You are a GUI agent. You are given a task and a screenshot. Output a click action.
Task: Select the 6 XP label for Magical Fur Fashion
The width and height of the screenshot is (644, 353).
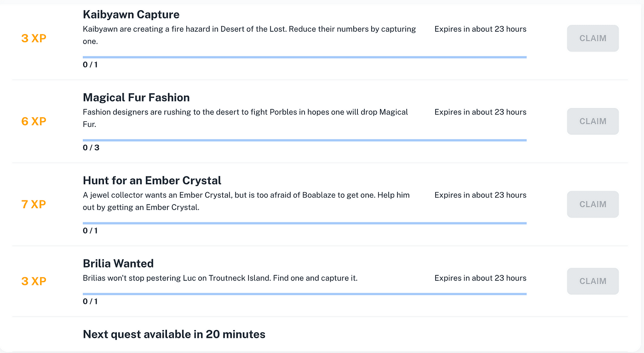(34, 121)
